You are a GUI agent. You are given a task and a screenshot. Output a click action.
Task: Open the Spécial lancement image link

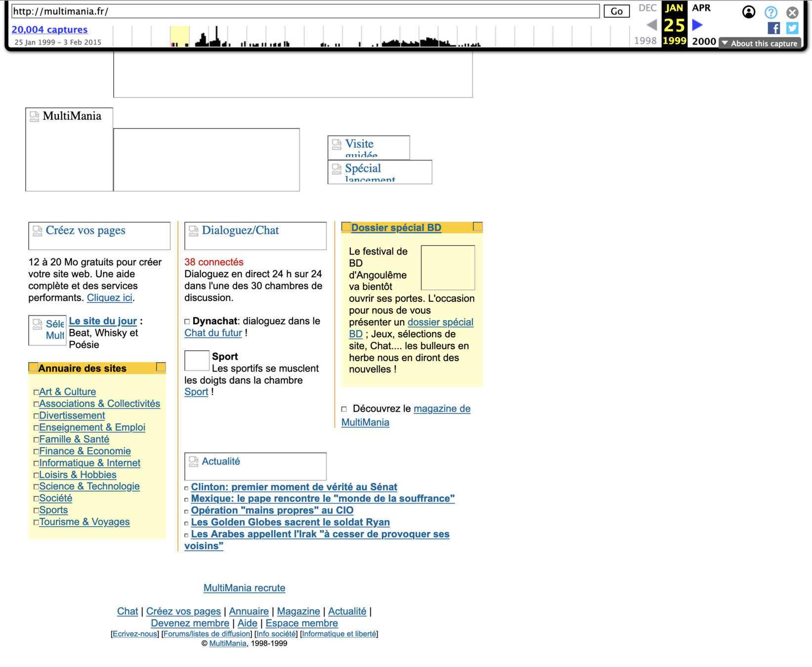(x=380, y=172)
